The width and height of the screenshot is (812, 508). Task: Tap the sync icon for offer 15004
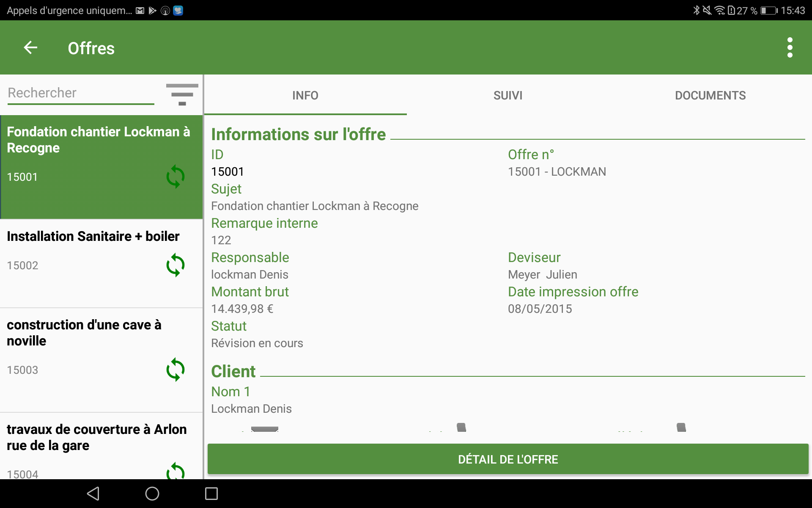(176, 473)
